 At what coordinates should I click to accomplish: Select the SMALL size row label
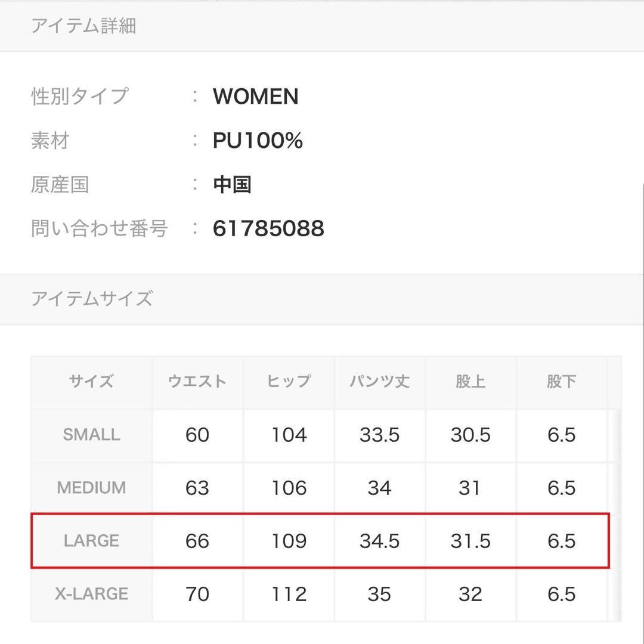[91, 435]
